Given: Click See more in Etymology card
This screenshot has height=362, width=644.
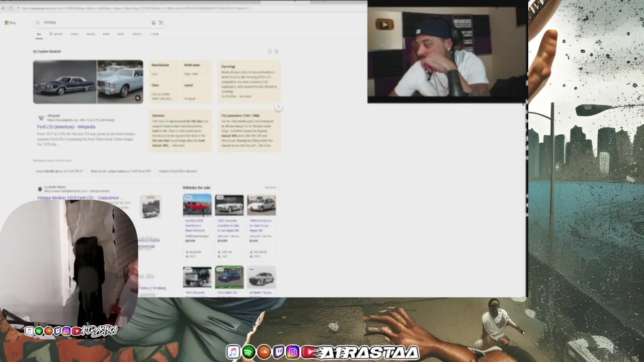Looking at the screenshot, I should (x=246, y=96).
